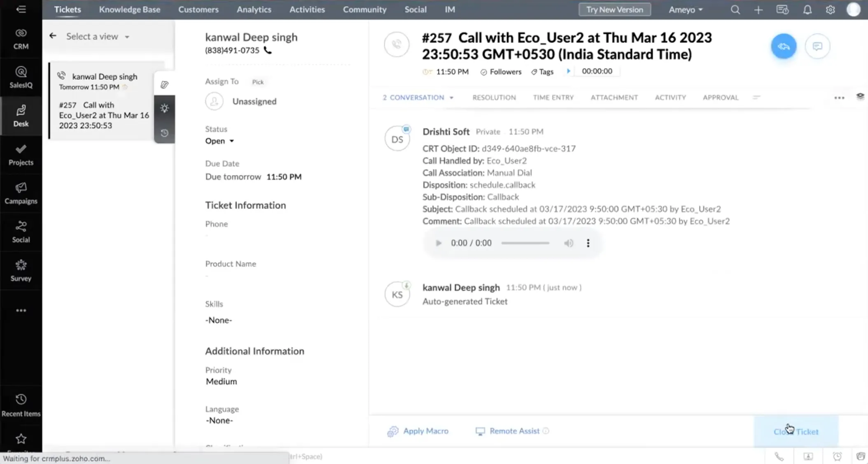This screenshot has height=464, width=868.
Task: Open Campaigns from the sidebar
Action: [x=21, y=194]
